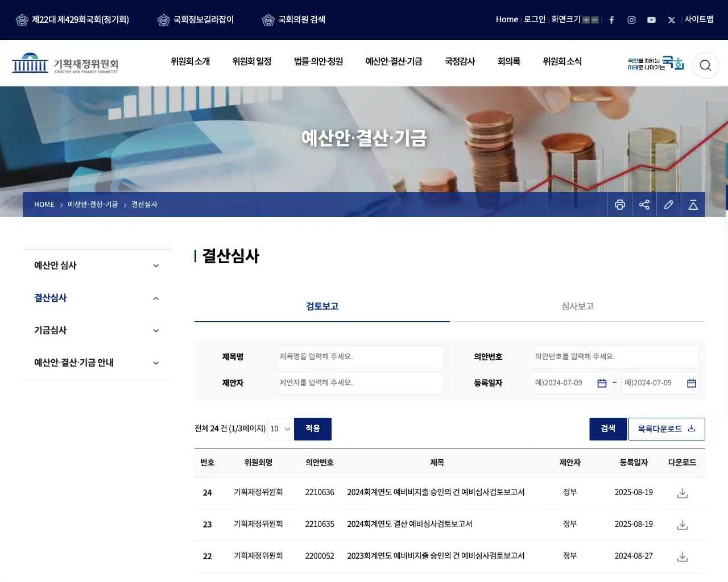Click the start 등록일자 date field
The width and height of the screenshot is (728, 582).
(570, 383)
